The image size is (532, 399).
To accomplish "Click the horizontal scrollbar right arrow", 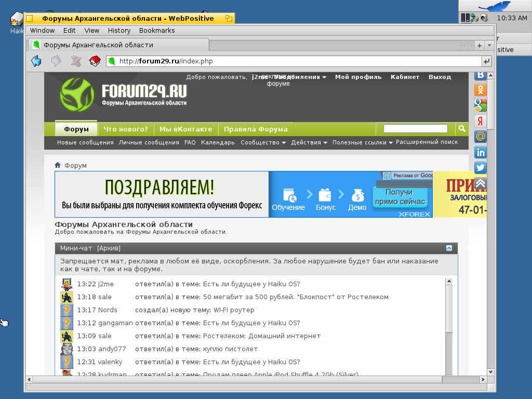I will (x=483, y=379).
